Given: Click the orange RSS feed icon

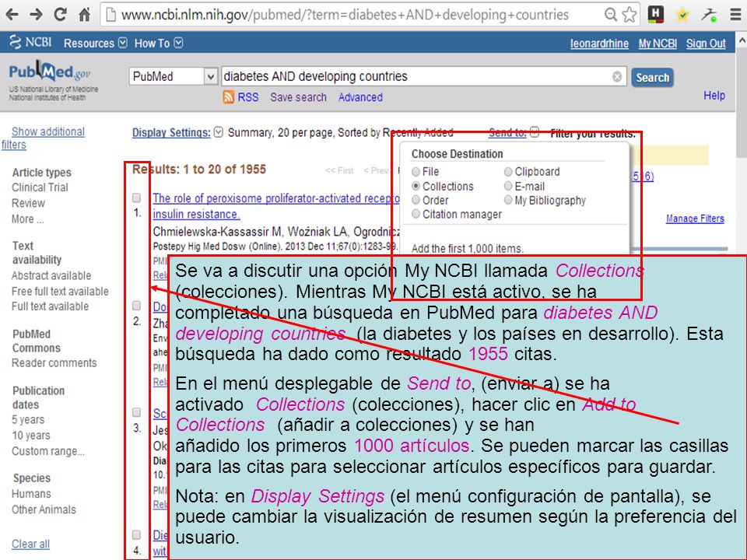Looking at the screenshot, I should 229,97.
